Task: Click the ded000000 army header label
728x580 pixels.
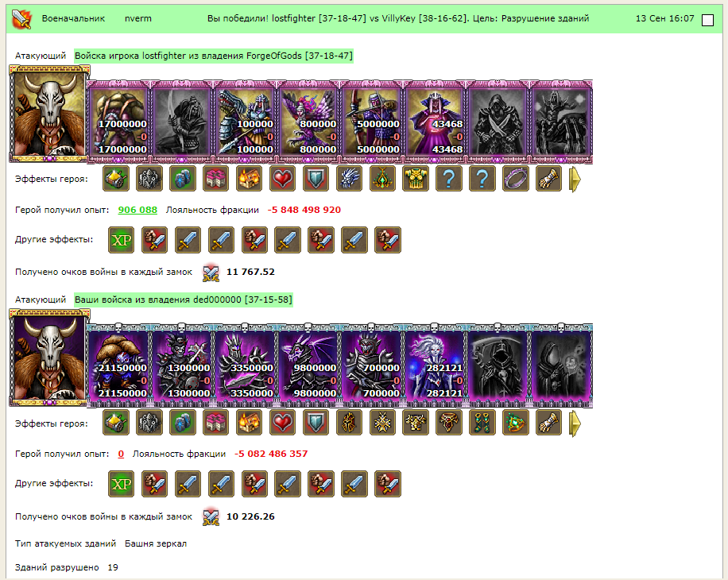Action: (x=184, y=300)
